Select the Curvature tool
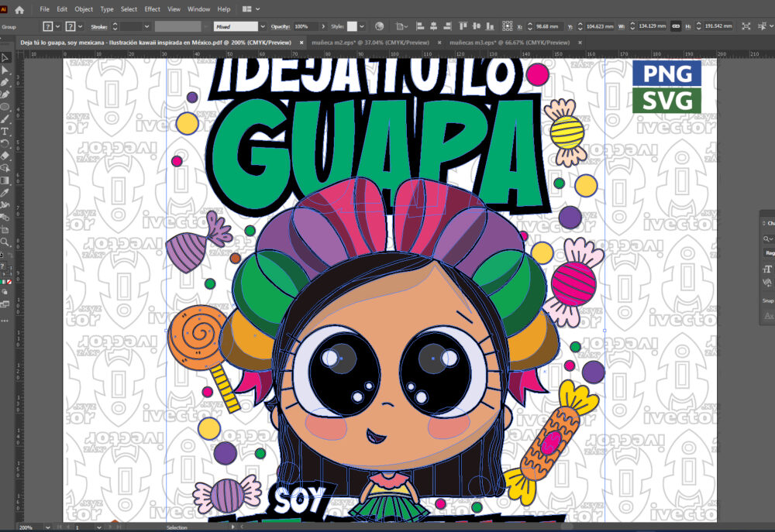Image resolution: width=775 pixels, height=532 pixels. click(x=5, y=94)
